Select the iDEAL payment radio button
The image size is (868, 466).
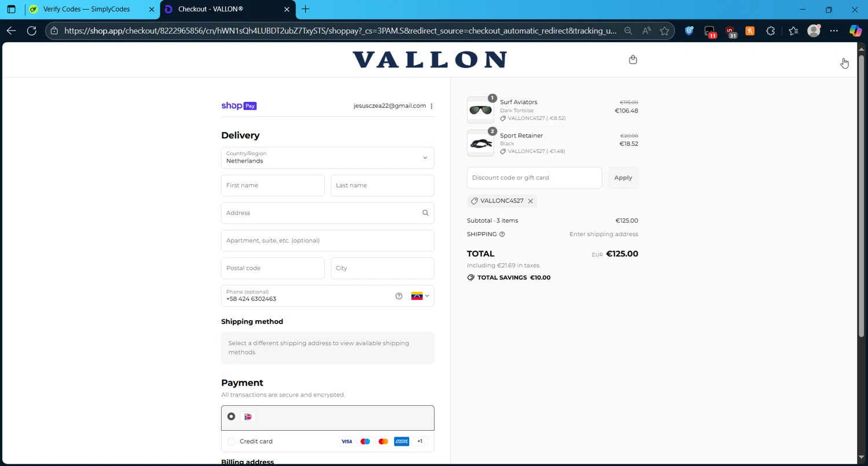[231, 417]
